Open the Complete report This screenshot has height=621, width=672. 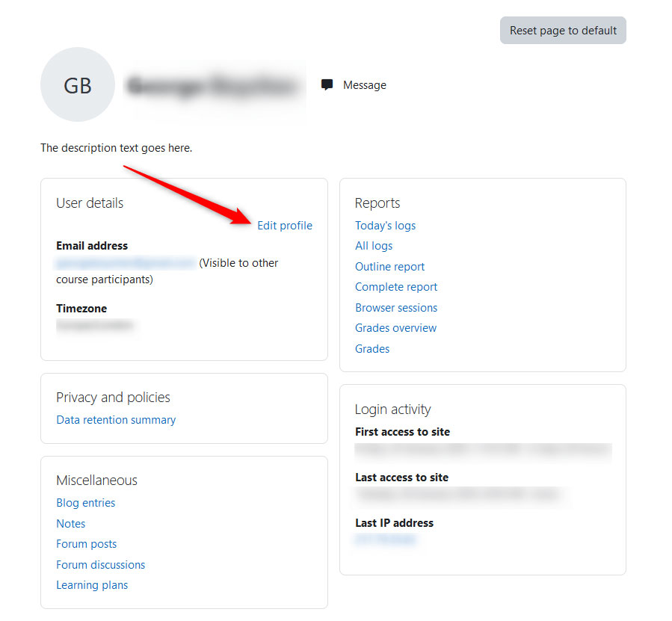pos(396,286)
